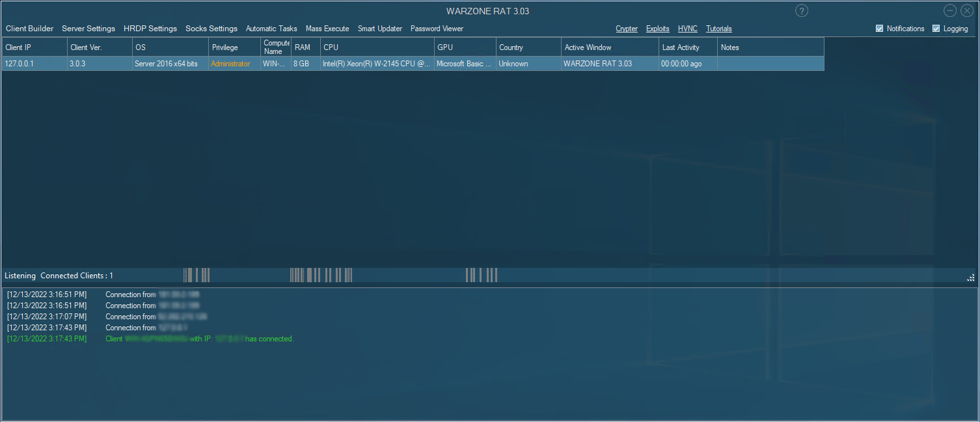
Task: Follow the Crypter link
Action: coord(627,29)
